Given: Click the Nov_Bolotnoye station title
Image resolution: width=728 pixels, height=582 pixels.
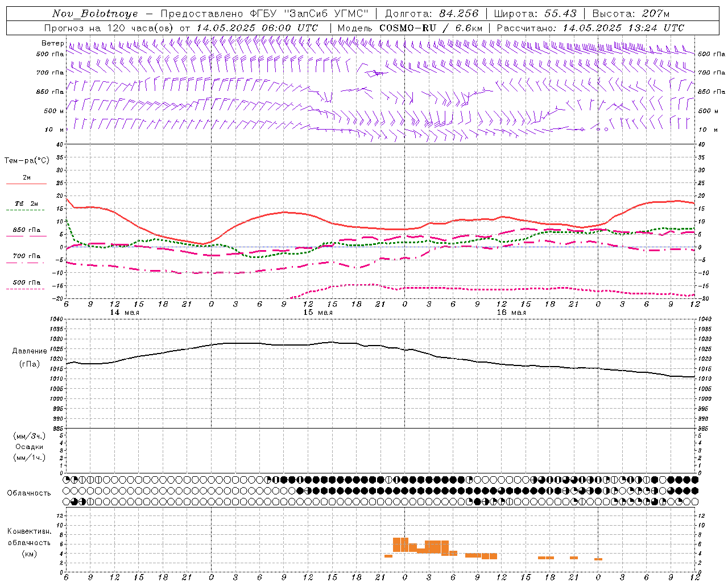Looking at the screenshot, I should coord(95,14).
